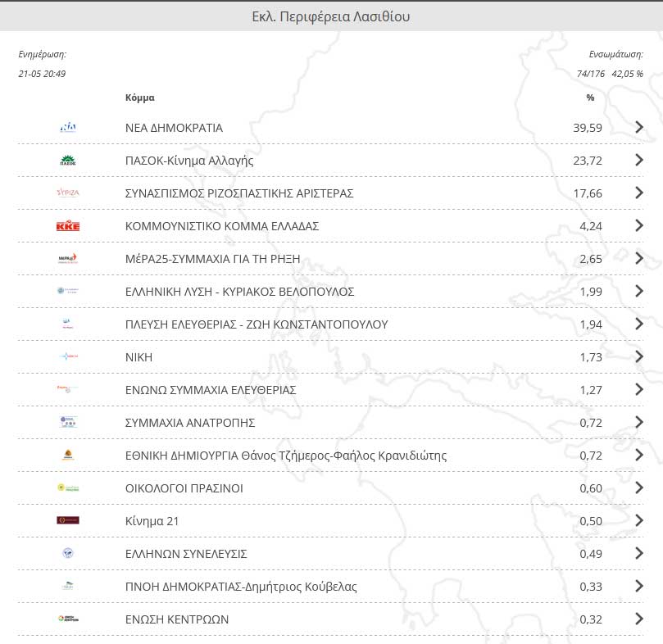The height and width of the screenshot is (644, 663).
Task: Click the 23,72 percentage value
Action: coord(588,161)
